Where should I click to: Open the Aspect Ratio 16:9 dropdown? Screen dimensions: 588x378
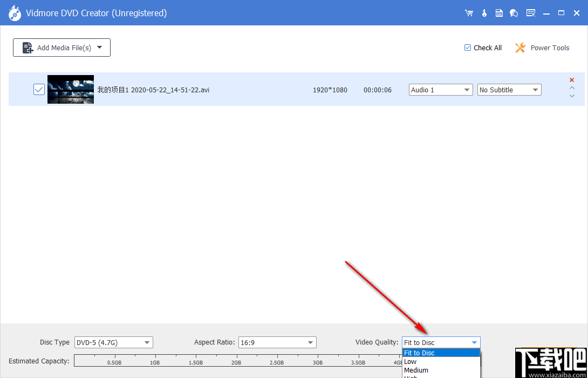(x=277, y=342)
